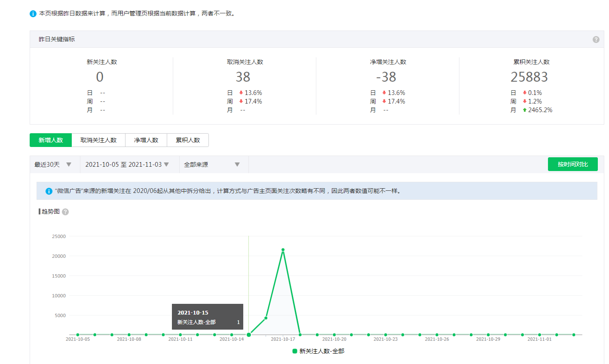This screenshot has height=364, width=609.
Task: Click the question mark icon beside 趋势图
Action: (x=65, y=212)
